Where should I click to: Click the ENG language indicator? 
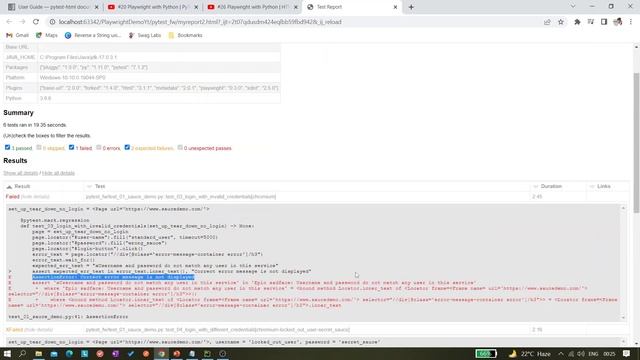click(x=593, y=353)
